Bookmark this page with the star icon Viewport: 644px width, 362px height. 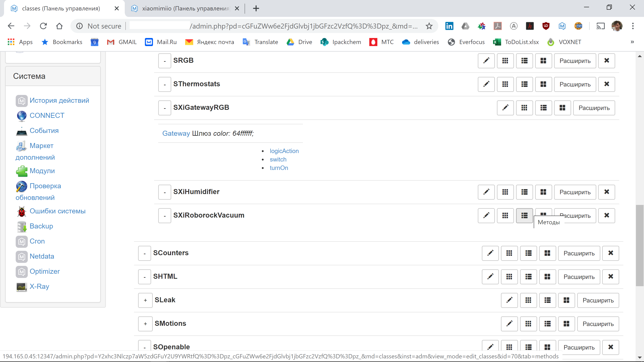click(429, 26)
